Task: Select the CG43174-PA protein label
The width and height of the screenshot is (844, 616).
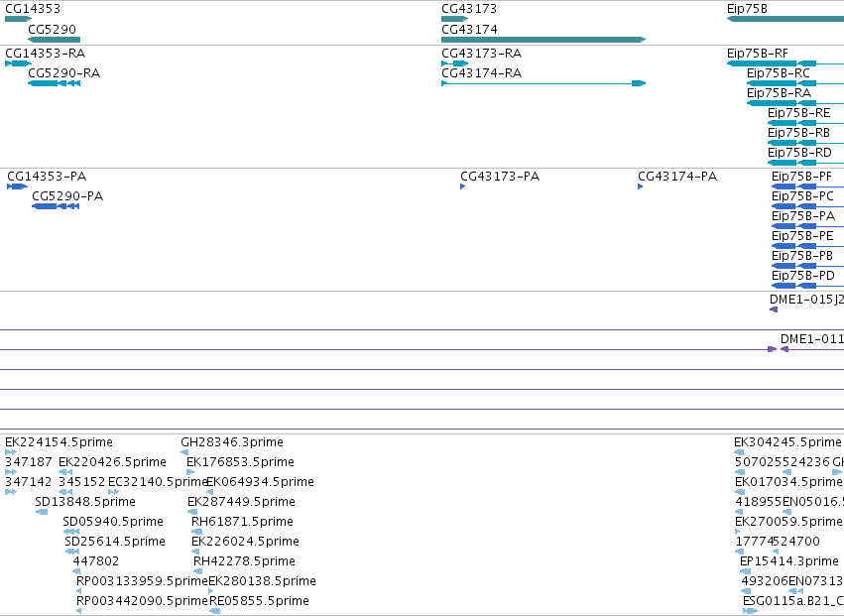Action: point(677,177)
